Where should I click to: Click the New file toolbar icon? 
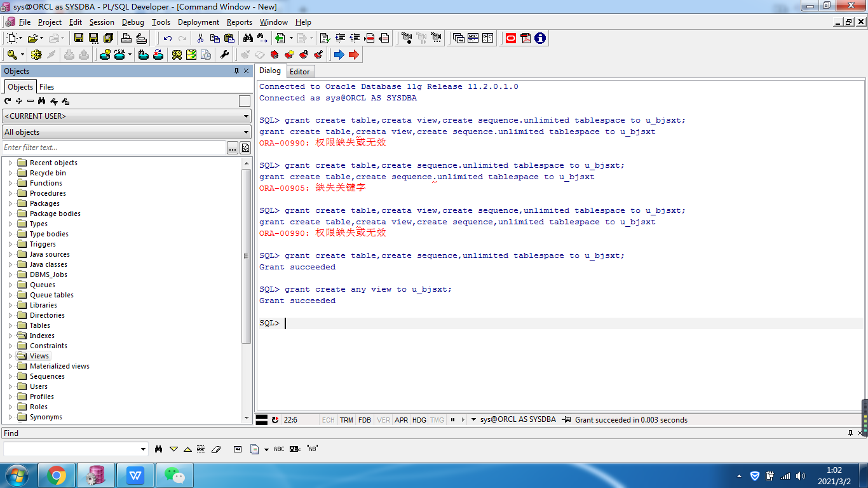coord(11,38)
